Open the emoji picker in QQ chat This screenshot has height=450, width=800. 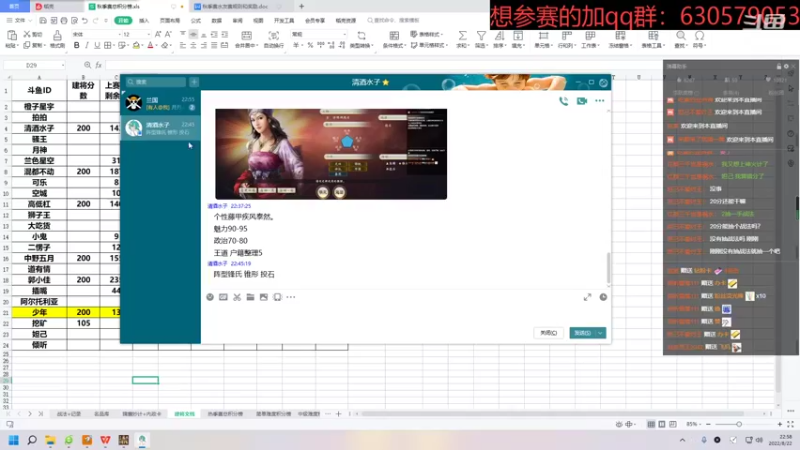210,297
